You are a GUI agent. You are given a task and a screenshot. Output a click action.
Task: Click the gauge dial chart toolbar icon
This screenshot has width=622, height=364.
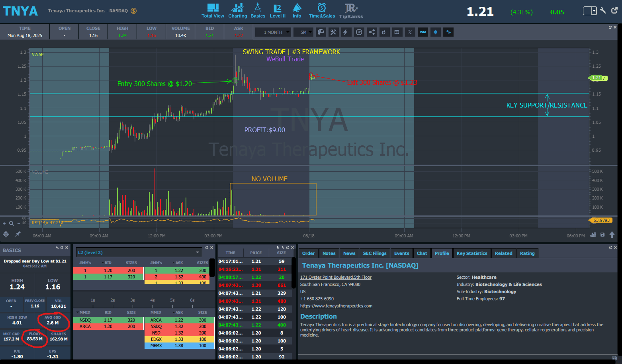[359, 32]
